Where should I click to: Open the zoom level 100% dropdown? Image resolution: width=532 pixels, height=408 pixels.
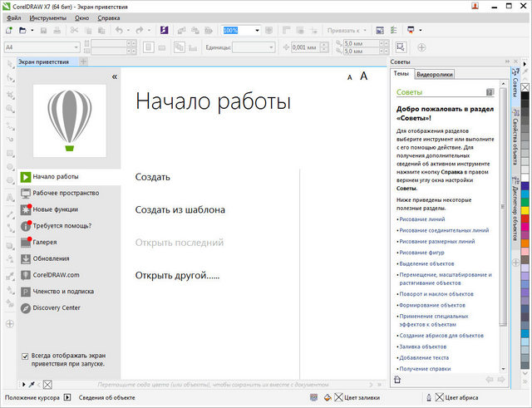coord(257,31)
